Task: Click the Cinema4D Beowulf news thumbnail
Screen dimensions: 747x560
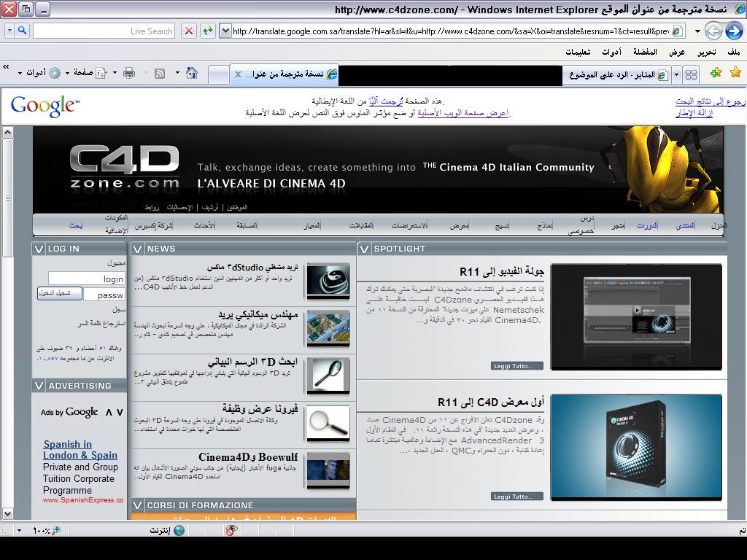Action: (328, 470)
